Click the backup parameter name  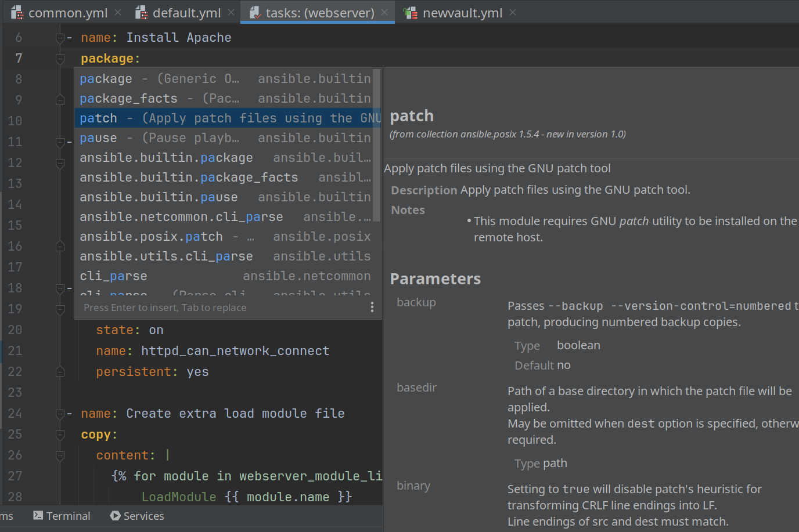(416, 302)
